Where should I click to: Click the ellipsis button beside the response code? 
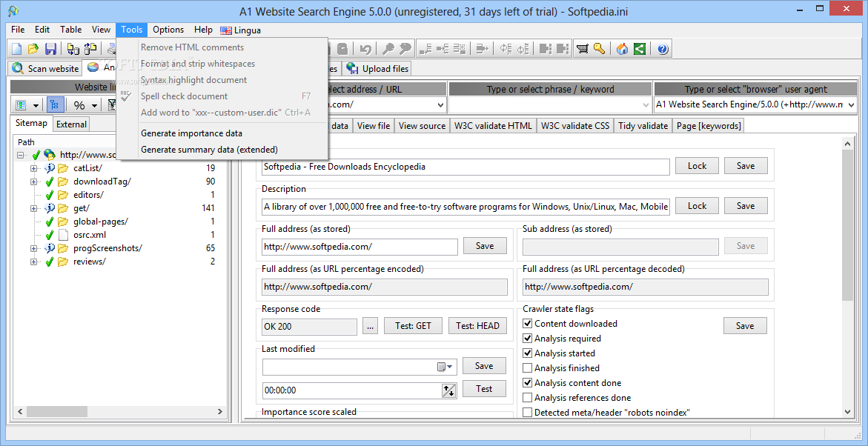(x=371, y=326)
